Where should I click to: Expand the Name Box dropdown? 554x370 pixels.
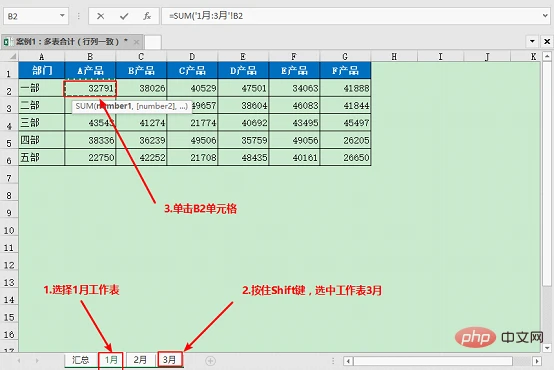click(x=62, y=16)
